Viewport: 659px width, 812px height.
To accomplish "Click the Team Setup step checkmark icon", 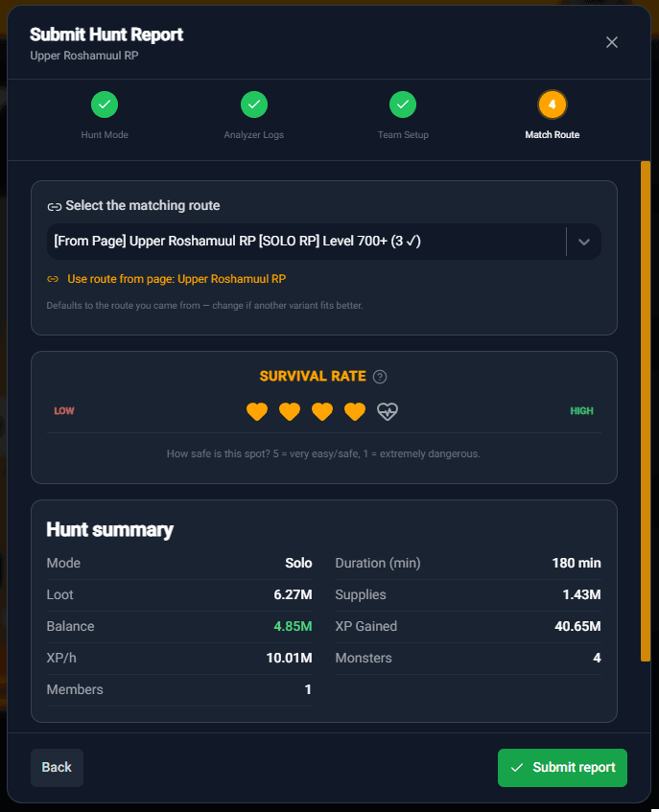I will 403,104.
